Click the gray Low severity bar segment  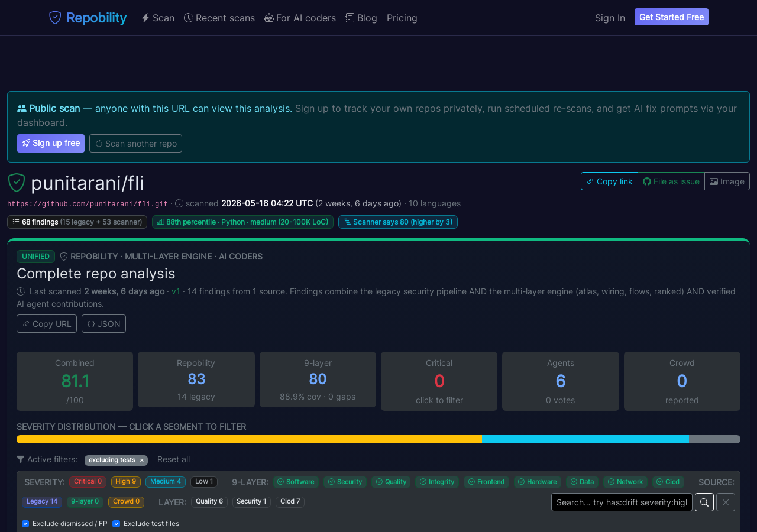tap(714, 439)
